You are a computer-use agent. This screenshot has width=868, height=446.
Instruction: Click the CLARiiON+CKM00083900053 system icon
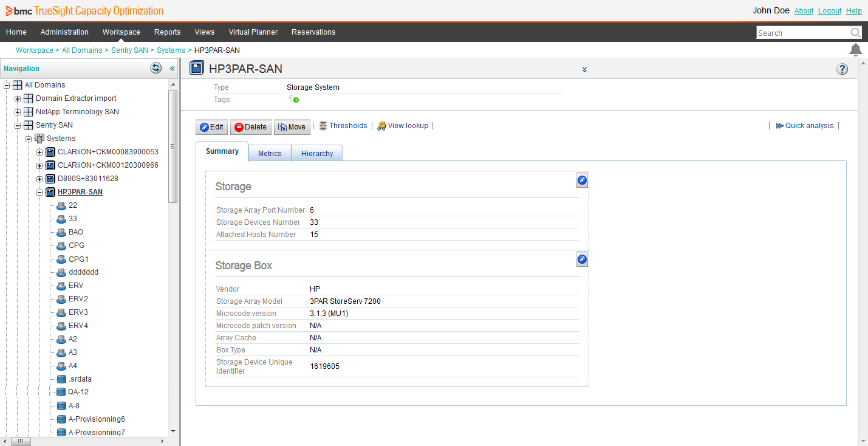pyautogui.click(x=50, y=152)
